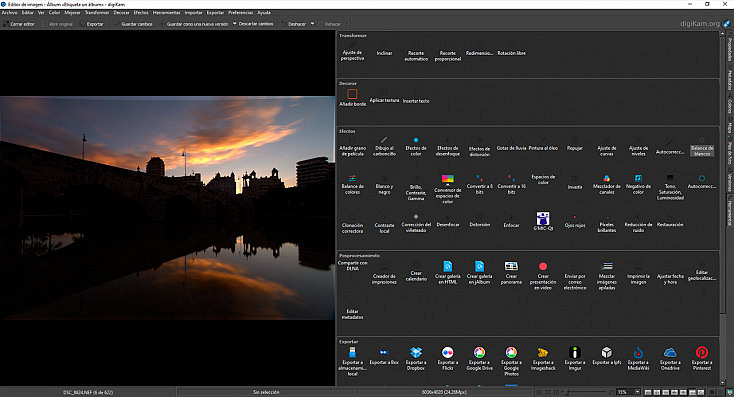Viewport: 734px width, 397px height.
Task: Select the Balance de blancos tool
Action: (702, 147)
